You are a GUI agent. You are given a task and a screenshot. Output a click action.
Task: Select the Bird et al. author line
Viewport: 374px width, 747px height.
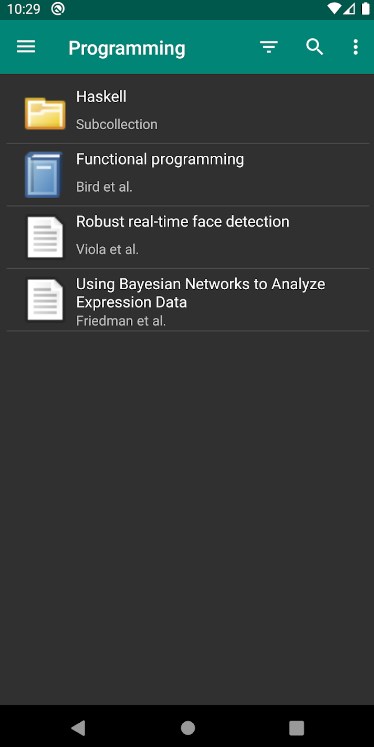click(104, 187)
